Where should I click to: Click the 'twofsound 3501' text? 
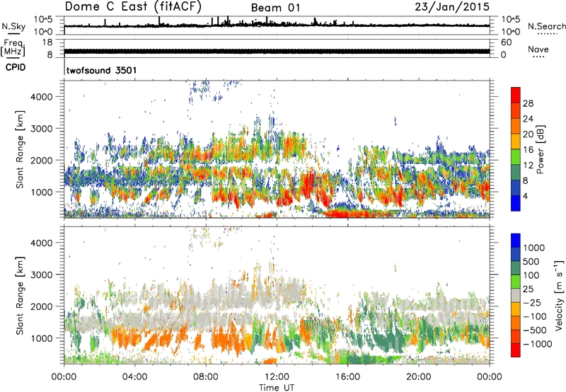point(102,70)
